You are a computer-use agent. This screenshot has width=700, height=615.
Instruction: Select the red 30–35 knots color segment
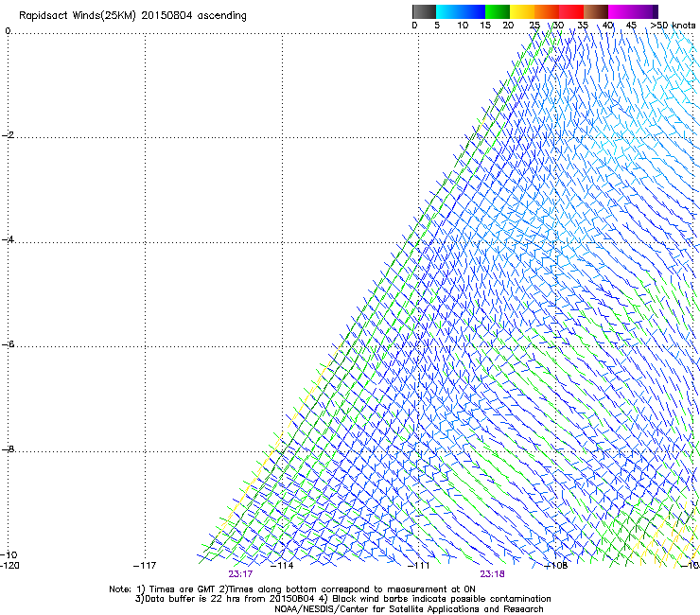click(571, 11)
